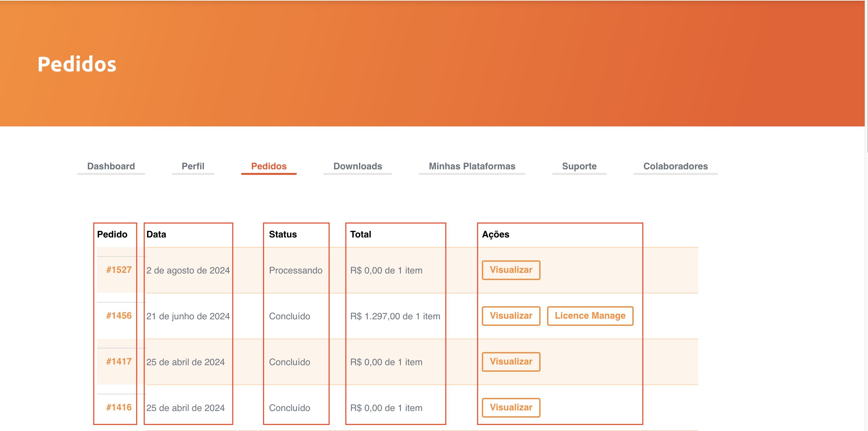Image resolution: width=868 pixels, height=431 pixels.
Task: Click total R$ 0,00 of order #1527
Action: click(386, 271)
